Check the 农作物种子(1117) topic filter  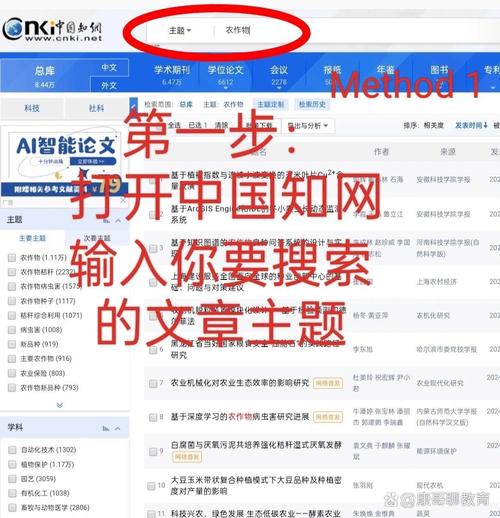coord(12,301)
